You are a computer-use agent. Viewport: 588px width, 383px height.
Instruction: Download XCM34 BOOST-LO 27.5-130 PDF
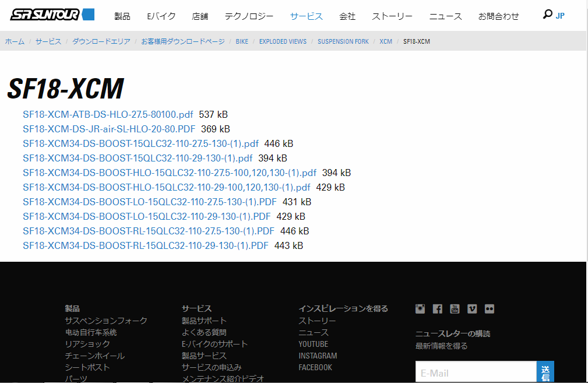150,202
